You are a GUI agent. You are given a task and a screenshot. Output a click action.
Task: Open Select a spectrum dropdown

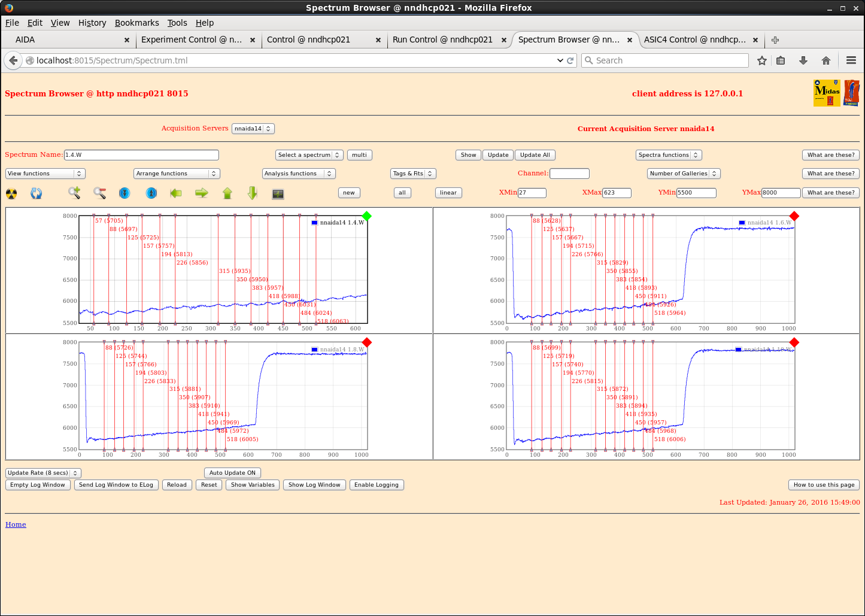click(309, 155)
